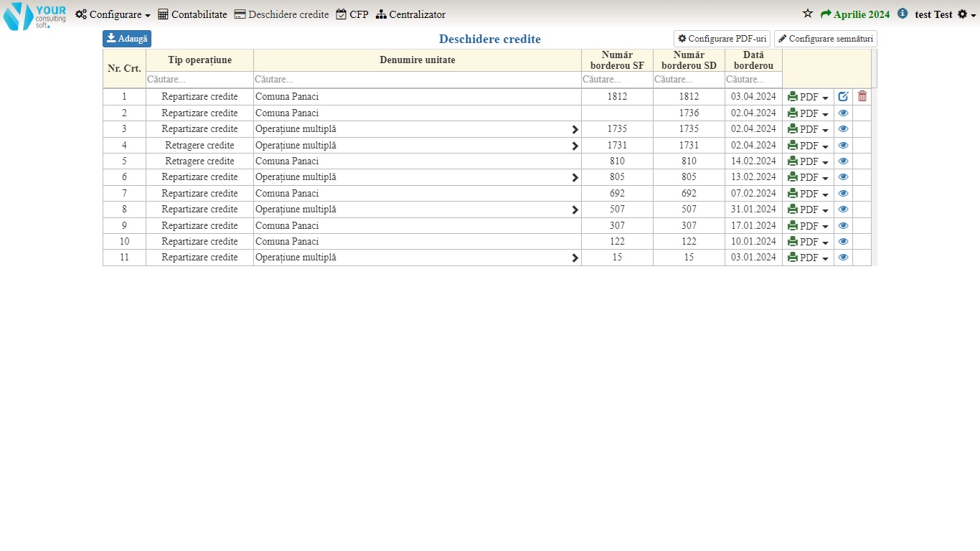
Task: Open the Configurare dropdown menu
Action: (113, 14)
